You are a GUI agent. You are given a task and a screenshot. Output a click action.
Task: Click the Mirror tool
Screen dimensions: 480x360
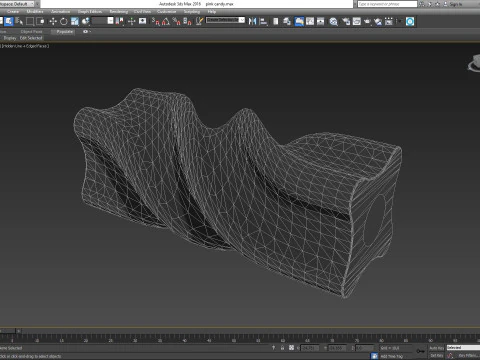[x=253, y=22]
